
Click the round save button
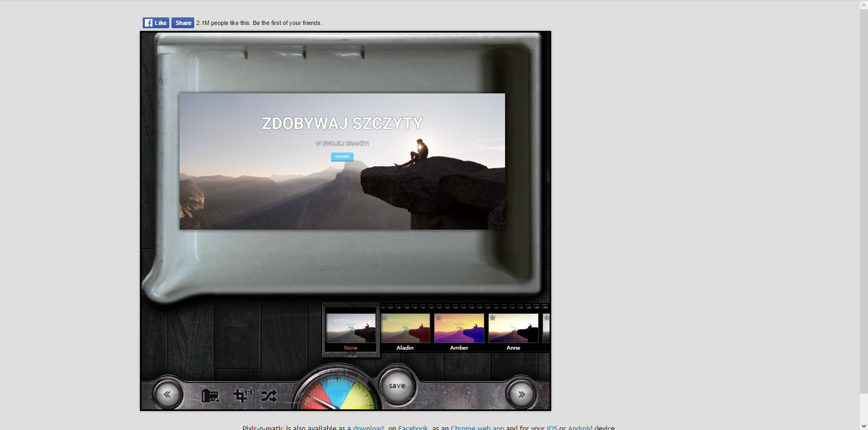pos(397,386)
